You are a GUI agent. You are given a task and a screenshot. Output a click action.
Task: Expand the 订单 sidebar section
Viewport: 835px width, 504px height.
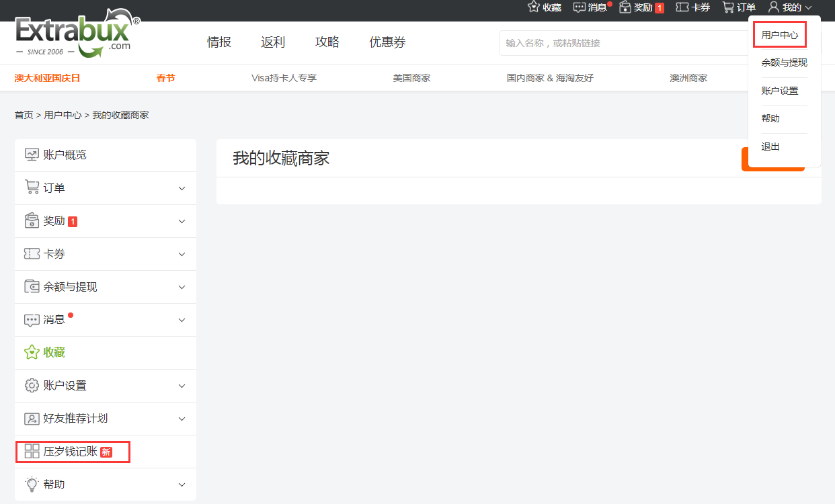pyautogui.click(x=181, y=188)
